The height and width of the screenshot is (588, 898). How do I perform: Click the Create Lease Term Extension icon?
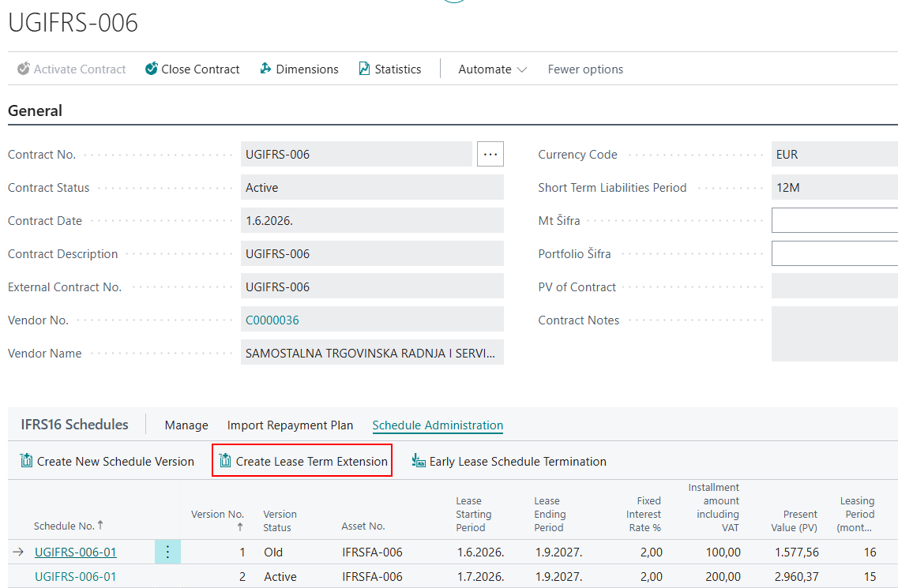(x=225, y=460)
